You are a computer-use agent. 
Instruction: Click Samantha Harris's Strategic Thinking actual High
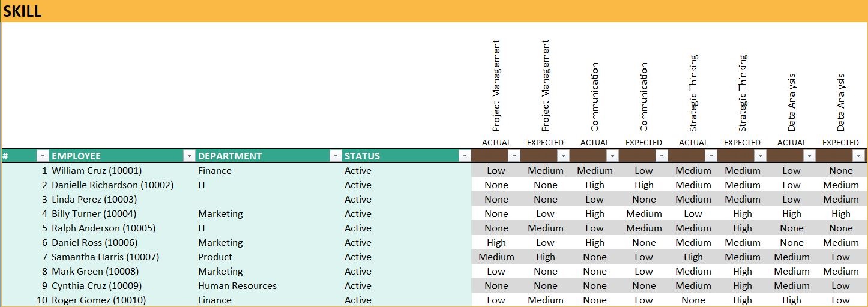click(693, 257)
